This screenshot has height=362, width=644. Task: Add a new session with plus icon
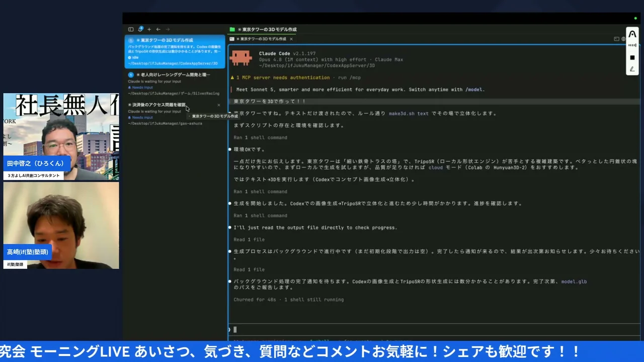pyautogui.click(x=149, y=30)
